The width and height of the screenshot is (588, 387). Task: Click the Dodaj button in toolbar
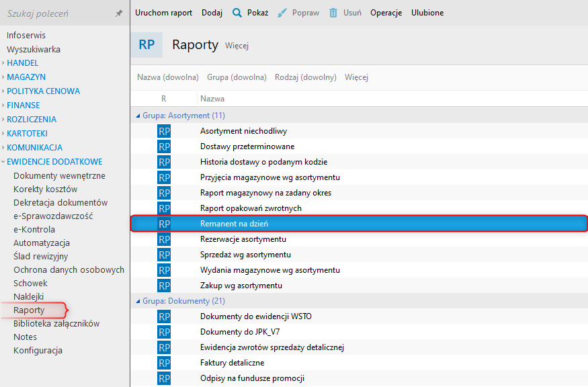212,13
